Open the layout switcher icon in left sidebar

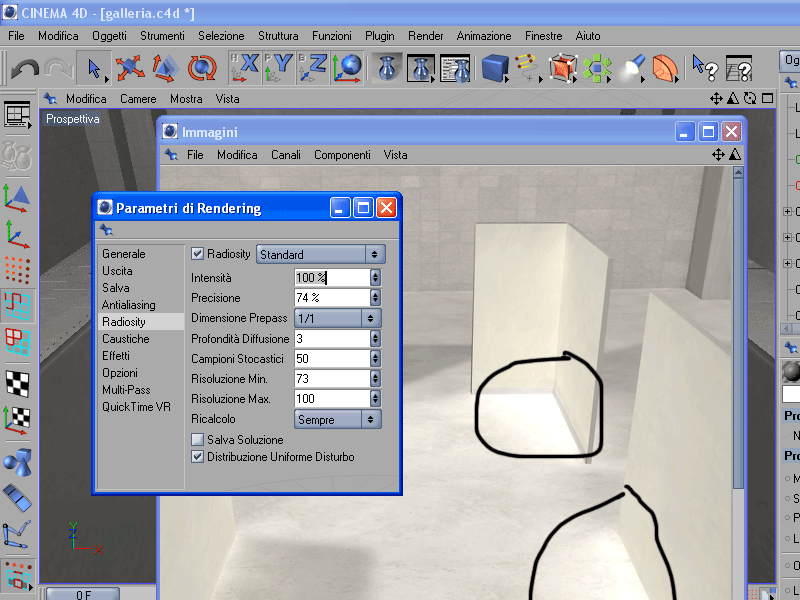pyautogui.click(x=17, y=115)
